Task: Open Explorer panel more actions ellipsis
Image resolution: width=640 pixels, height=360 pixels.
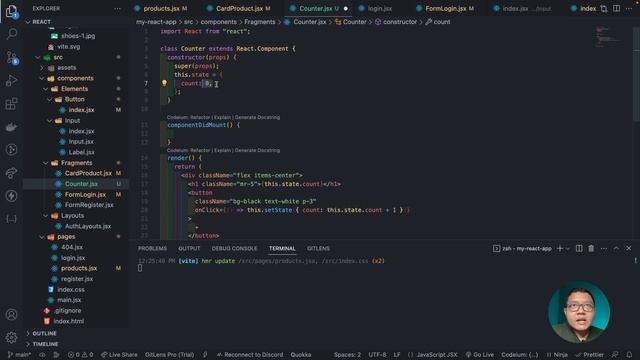Action: pos(118,8)
